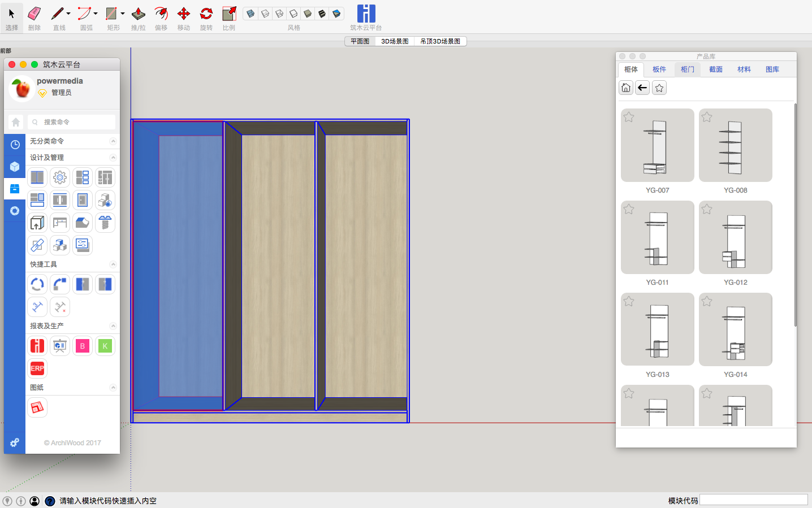Switch to the 3D场景图 tab
Screen dimensions: 812x508
(x=395, y=41)
